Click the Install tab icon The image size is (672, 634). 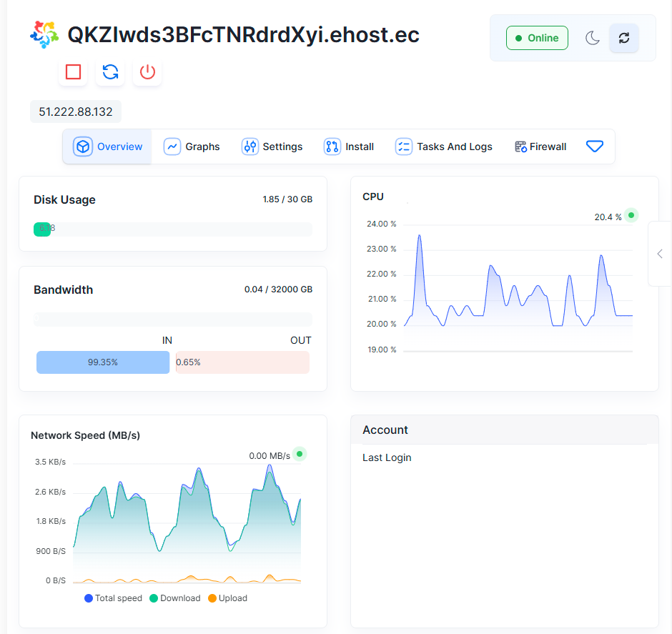pyautogui.click(x=332, y=147)
